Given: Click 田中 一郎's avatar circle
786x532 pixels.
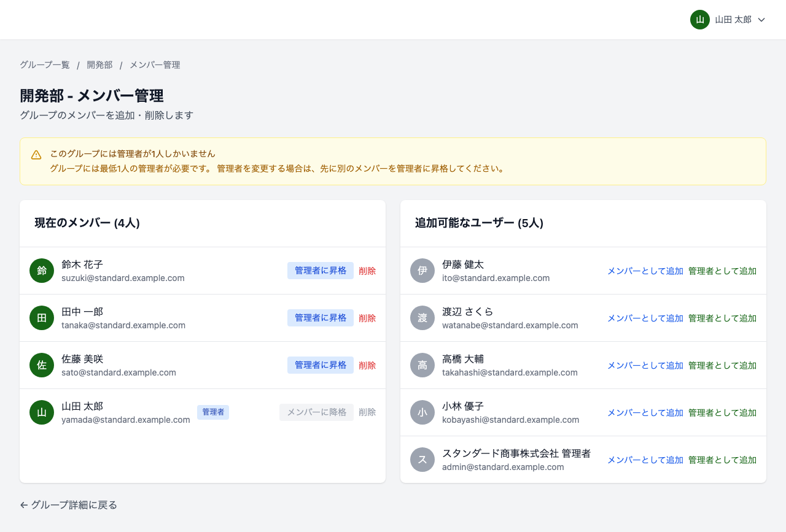Looking at the screenshot, I should point(42,318).
